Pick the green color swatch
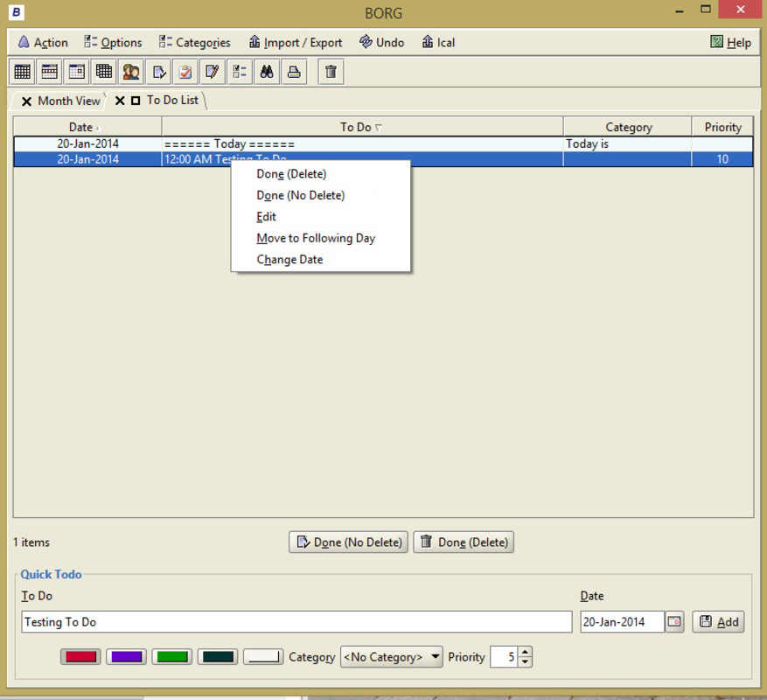767x700 pixels. (172, 657)
